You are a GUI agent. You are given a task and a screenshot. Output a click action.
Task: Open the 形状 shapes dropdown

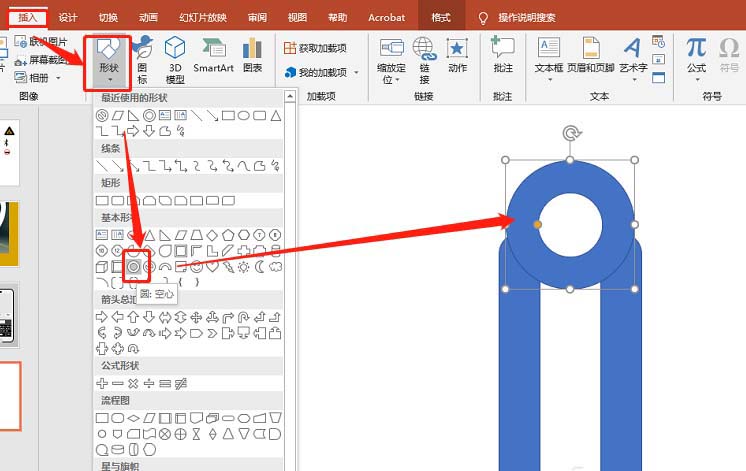(108, 58)
